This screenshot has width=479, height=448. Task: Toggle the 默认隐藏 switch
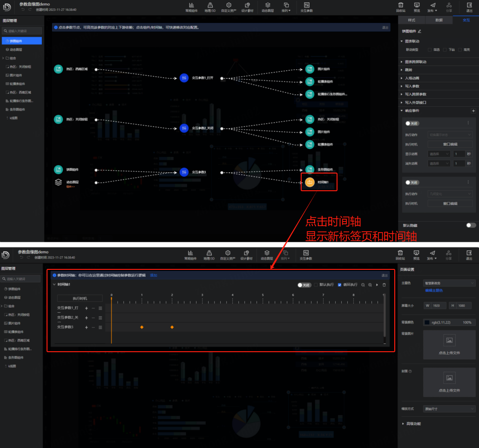point(471,225)
